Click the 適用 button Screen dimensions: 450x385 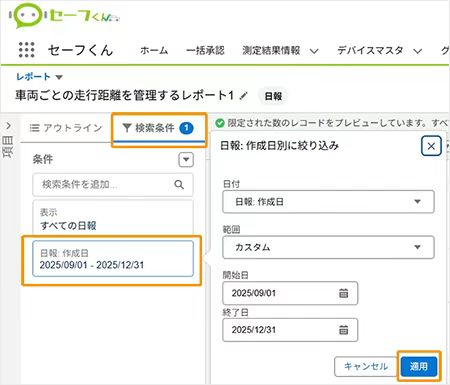pyautogui.click(x=419, y=366)
